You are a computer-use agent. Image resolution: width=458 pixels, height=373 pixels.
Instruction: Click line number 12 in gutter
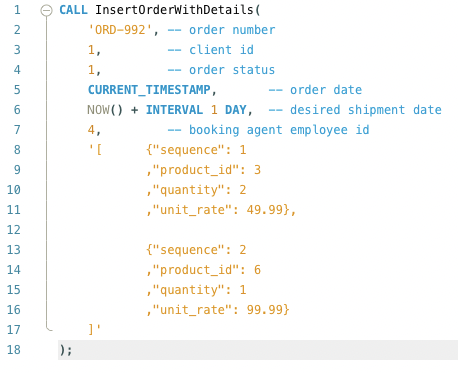coord(14,230)
